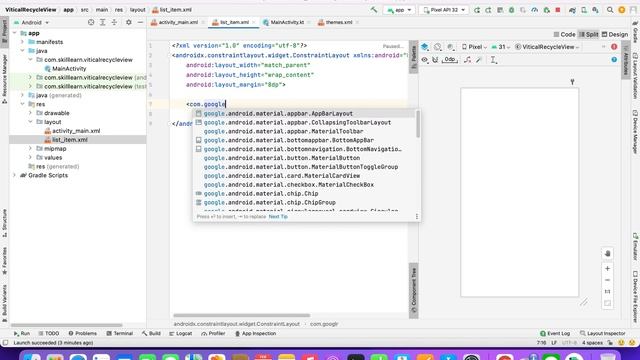This screenshot has height=360, width=640.
Task: Click the red Stop button in toolbar
Action: pyautogui.click(x=558, y=10)
